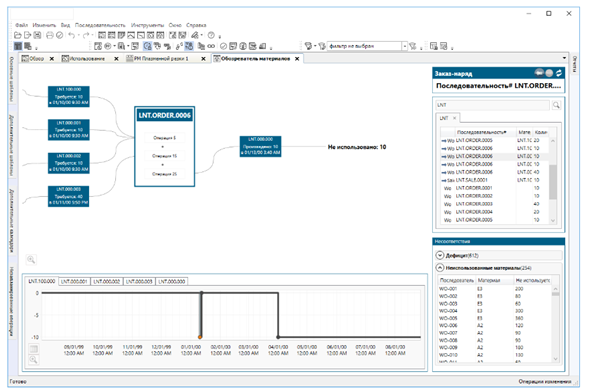Click the back arrow icon in Заказ-наряд header

539,73
